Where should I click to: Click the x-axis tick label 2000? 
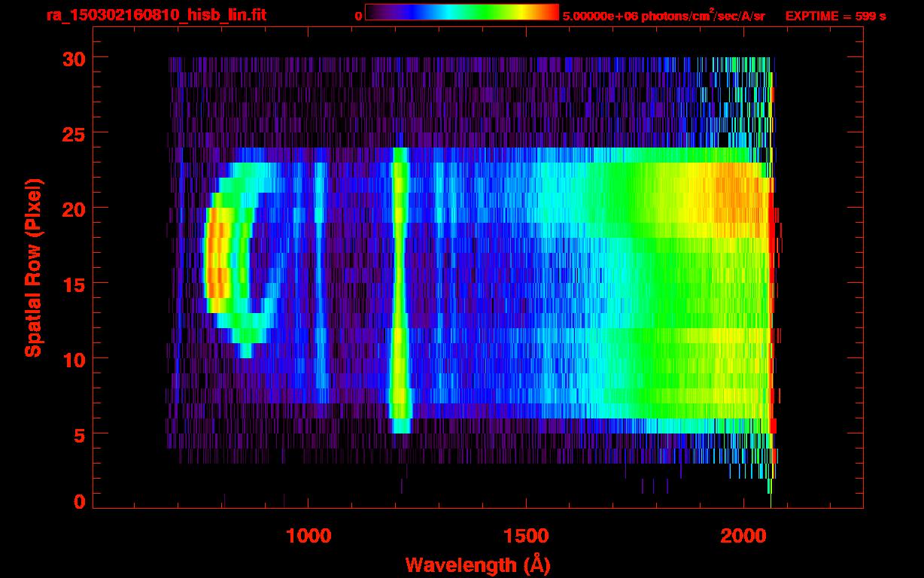(743, 535)
